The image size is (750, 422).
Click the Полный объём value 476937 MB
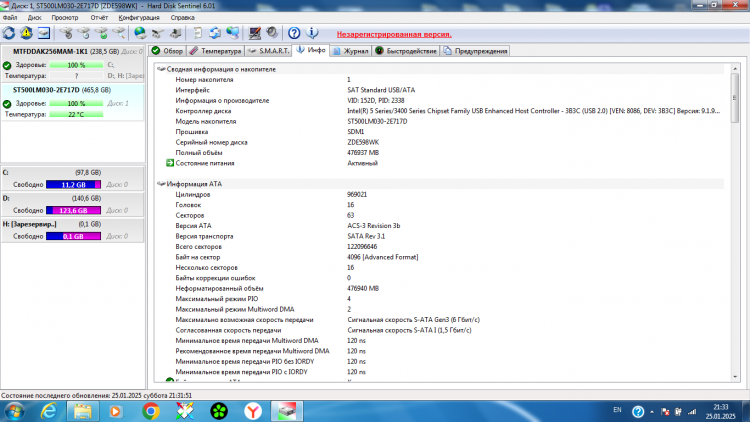pyautogui.click(x=363, y=153)
